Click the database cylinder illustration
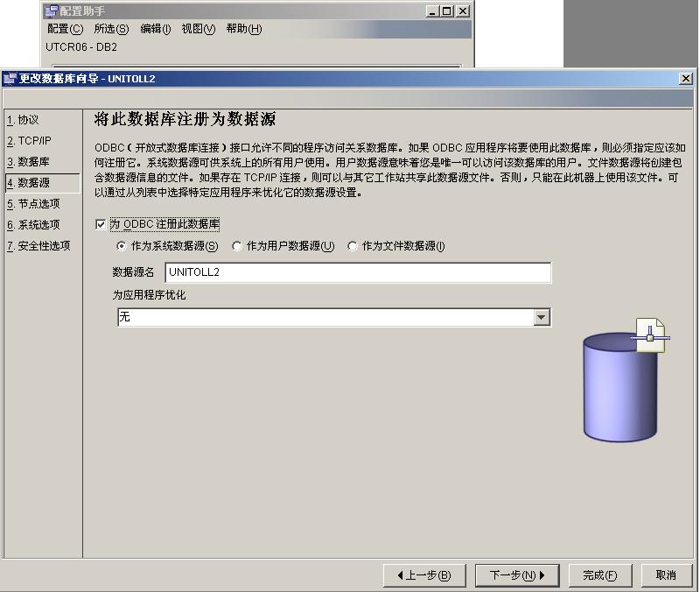 pyautogui.click(x=620, y=387)
